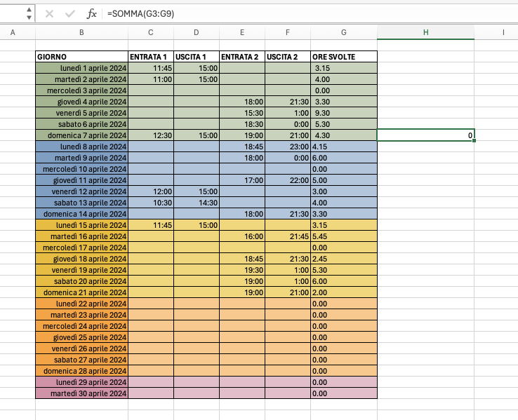Screen dimensions: 518x420
Task: Select column I header
Action: 503,32
